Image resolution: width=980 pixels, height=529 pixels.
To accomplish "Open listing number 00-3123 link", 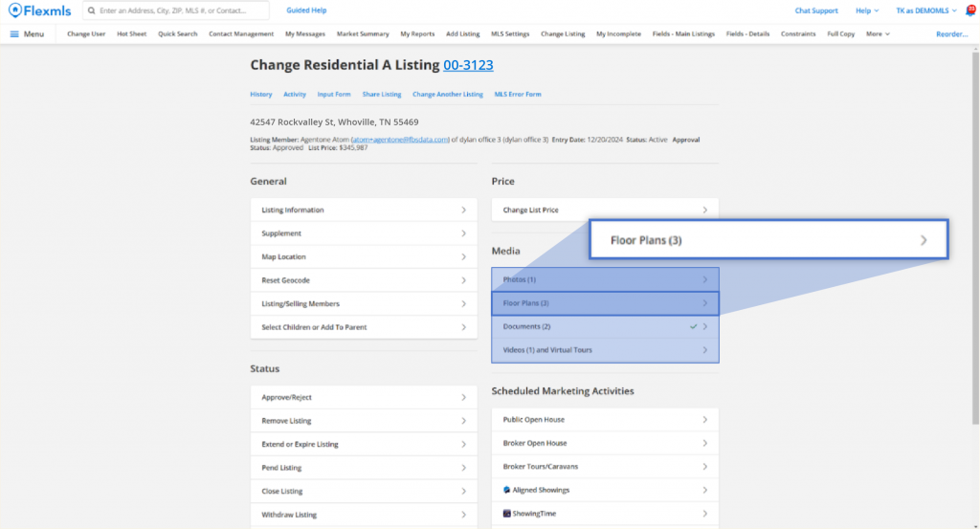I will pos(468,65).
